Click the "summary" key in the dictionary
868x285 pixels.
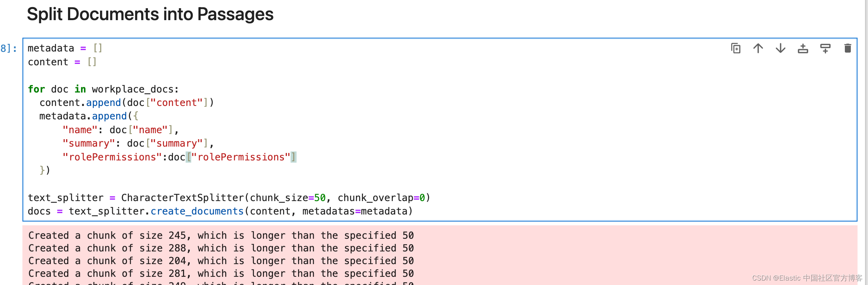(x=89, y=143)
